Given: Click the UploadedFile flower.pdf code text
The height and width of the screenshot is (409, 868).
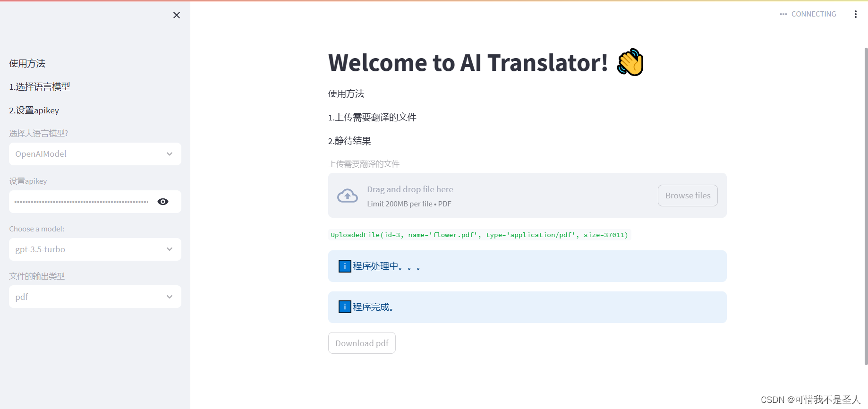Looking at the screenshot, I should coord(479,235).
